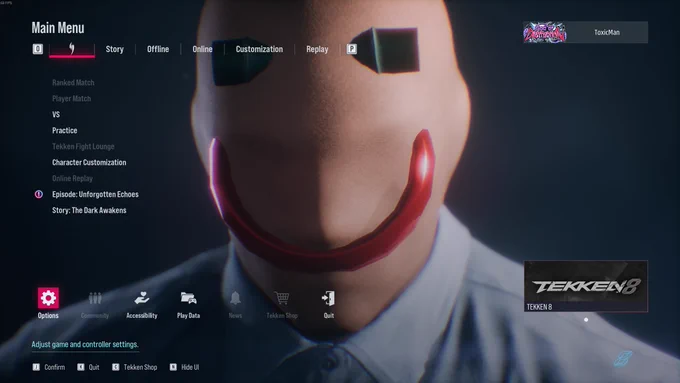
Task: Click the Quit door icon
Action: tap(328, 298)
